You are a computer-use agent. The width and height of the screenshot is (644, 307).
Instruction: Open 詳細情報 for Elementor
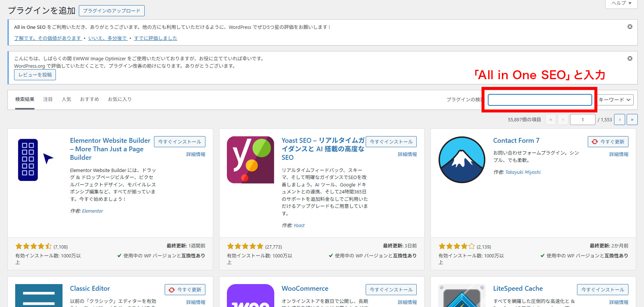pyautogui.click(x=196, y=154)
